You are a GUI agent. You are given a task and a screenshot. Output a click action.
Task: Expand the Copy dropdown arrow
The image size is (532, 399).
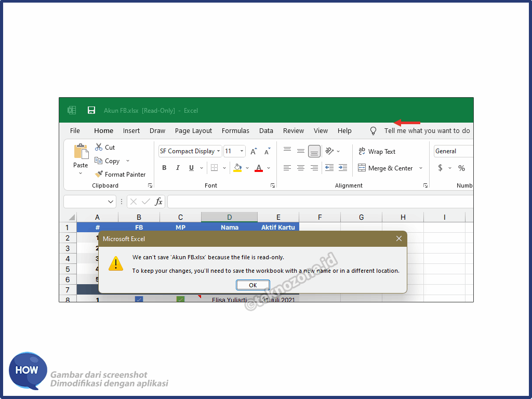[x=128, y=161]
